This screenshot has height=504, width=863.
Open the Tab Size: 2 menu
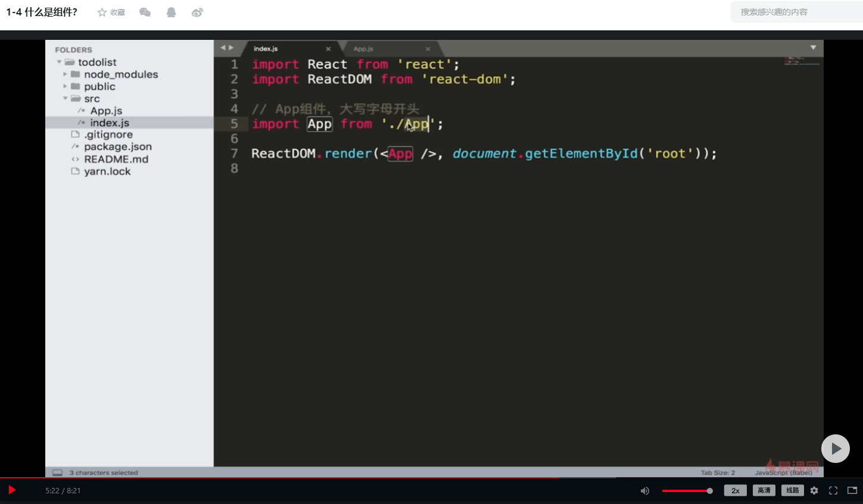[718, 472]
